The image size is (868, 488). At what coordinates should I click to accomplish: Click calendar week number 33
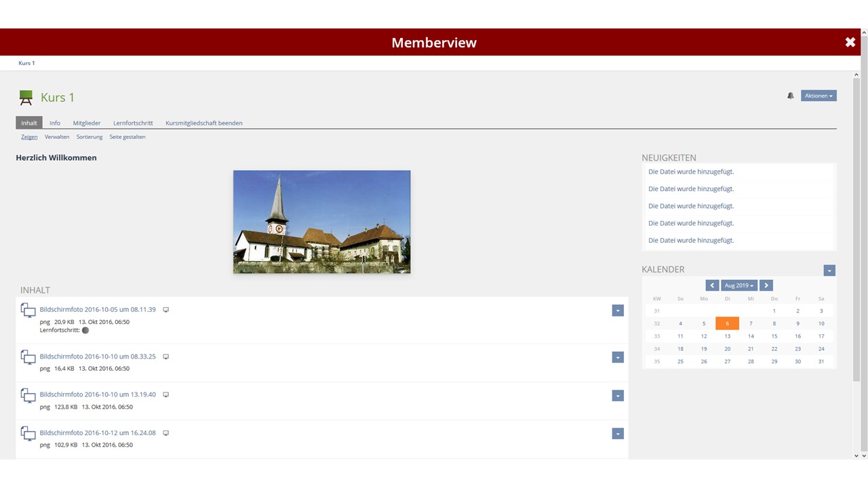(656, 336)
